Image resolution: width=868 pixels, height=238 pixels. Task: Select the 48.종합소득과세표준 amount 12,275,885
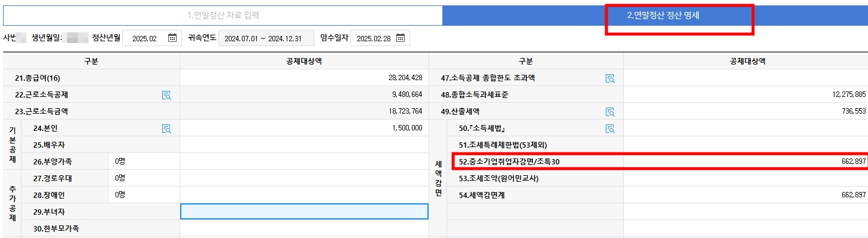pyautogui.click(x=848, y=95)
